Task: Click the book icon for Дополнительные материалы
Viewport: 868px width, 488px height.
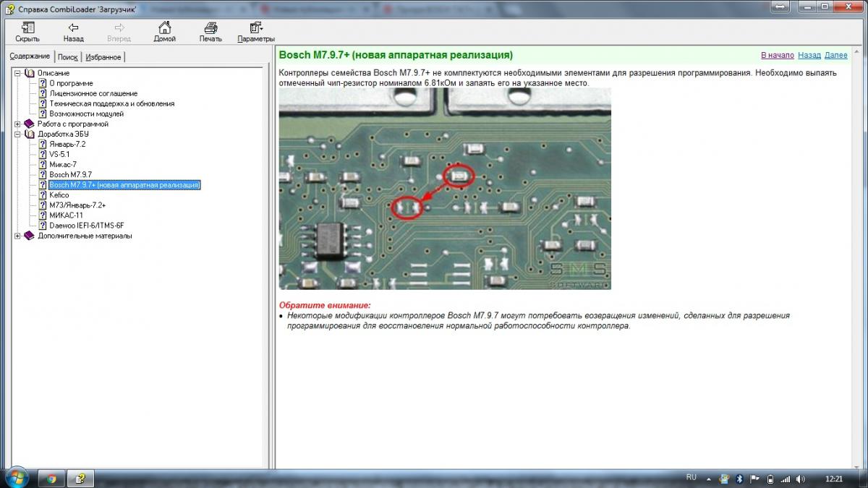Action: tap(30, 235)
